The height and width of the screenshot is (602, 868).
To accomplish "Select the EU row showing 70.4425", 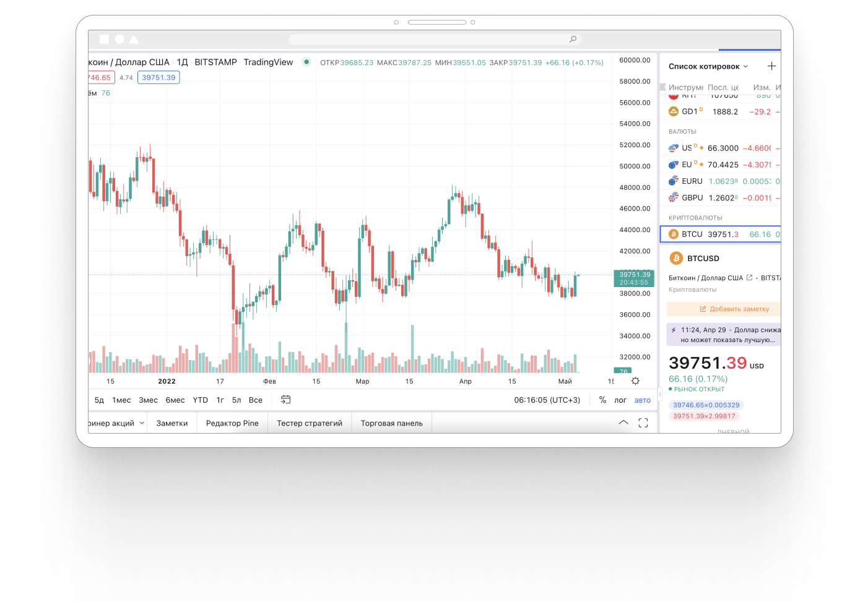I will click(721, 165).
